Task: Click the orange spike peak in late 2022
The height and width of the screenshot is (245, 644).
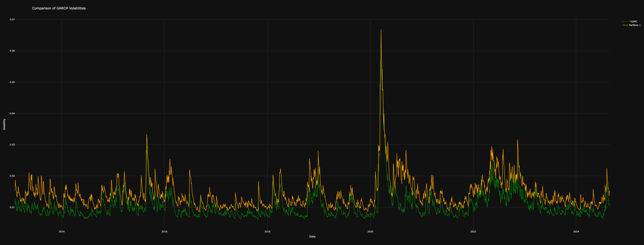Action: pyautogui.click(x=517, y=140)
